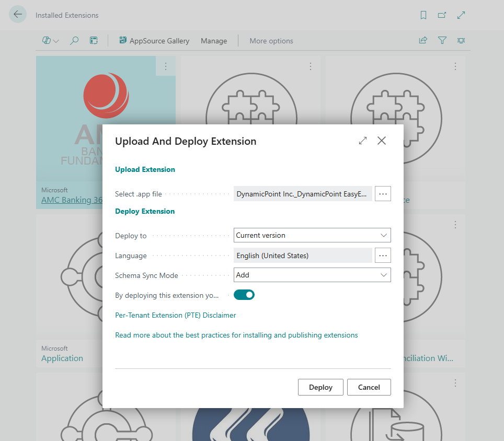Click the Upload Extension section heading
Viewport: 504px width, 441px height.
pyautogui.click(x=145, y=169)
